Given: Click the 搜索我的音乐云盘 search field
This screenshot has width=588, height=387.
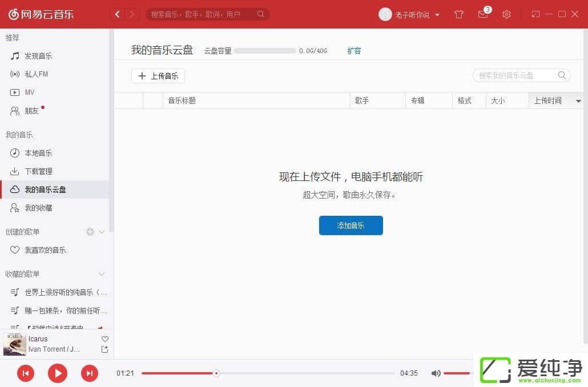Looking at the screenshot, I should pyautogui.click(x=515, y=75).
